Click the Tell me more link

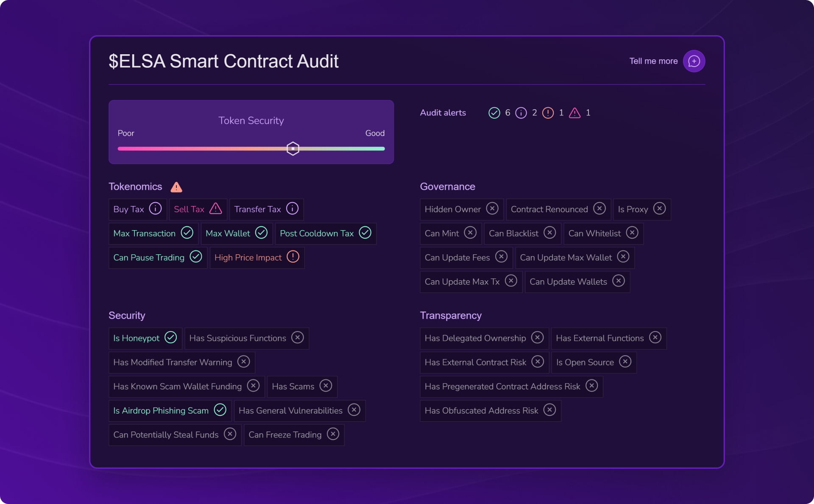point(653,61)
